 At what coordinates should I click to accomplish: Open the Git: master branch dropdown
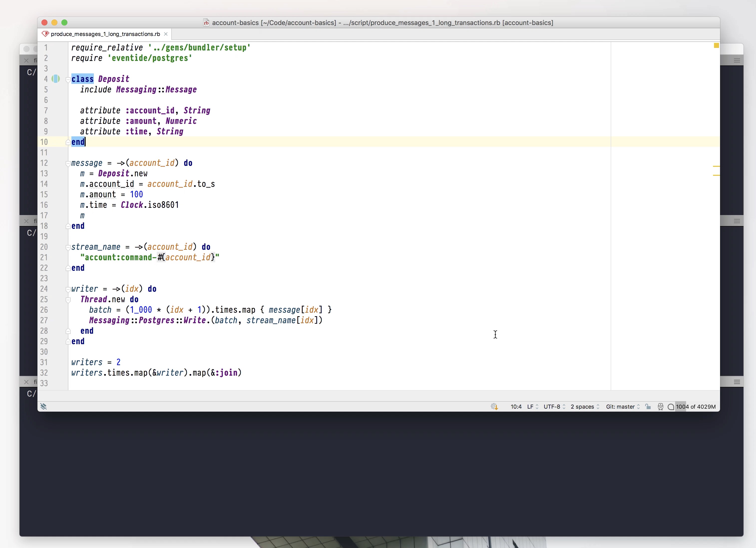623,407
